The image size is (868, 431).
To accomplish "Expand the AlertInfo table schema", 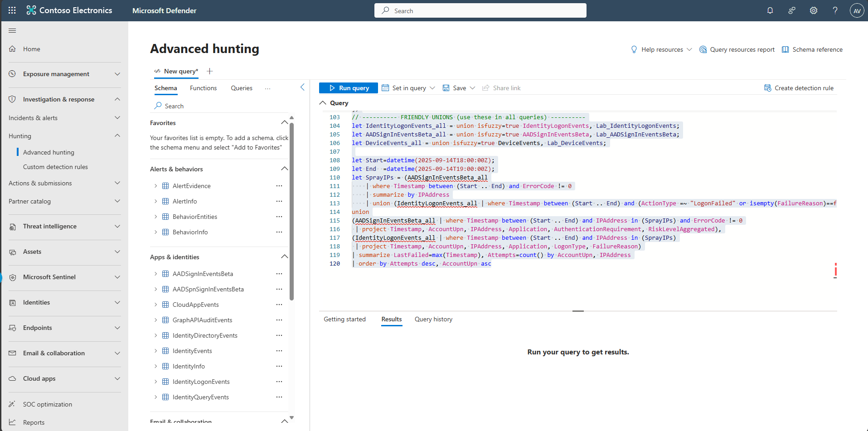I will click(x=155, y=201).
